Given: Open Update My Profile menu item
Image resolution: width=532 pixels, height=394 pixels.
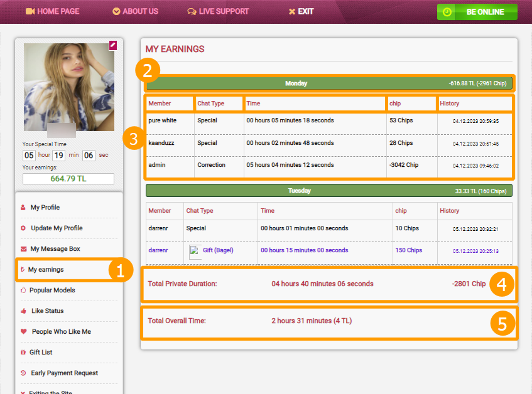Looking at the screenshot, I should coord(57,228).
